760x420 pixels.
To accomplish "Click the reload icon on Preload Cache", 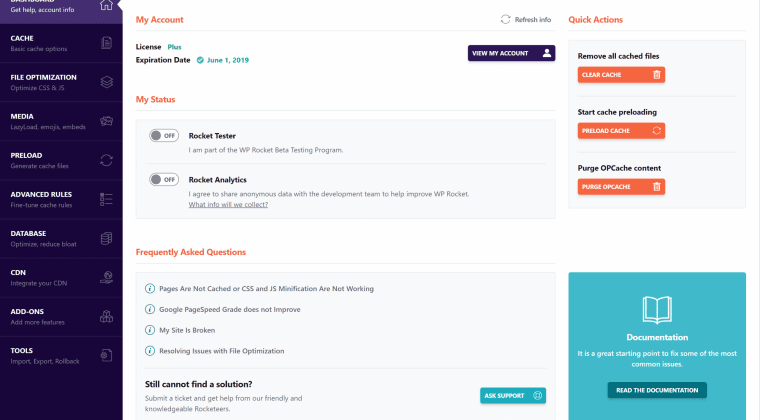I will point(657,130).
